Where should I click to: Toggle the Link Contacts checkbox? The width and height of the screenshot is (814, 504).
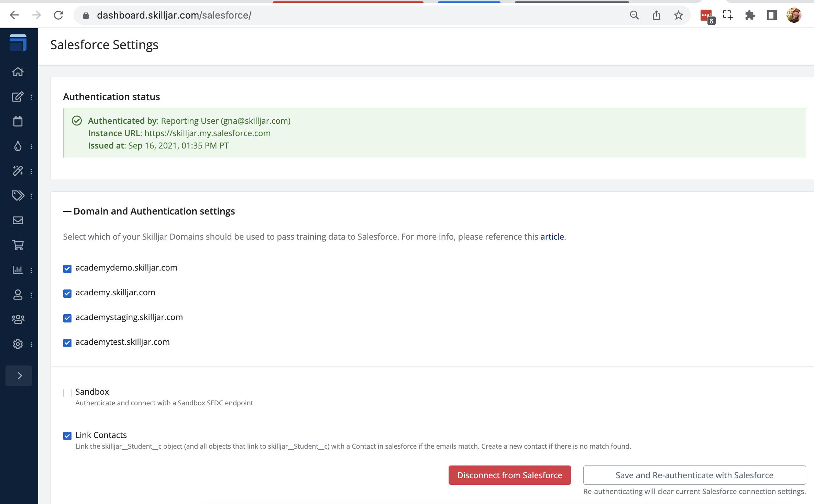pyautogui.click(x=67, y=436)
